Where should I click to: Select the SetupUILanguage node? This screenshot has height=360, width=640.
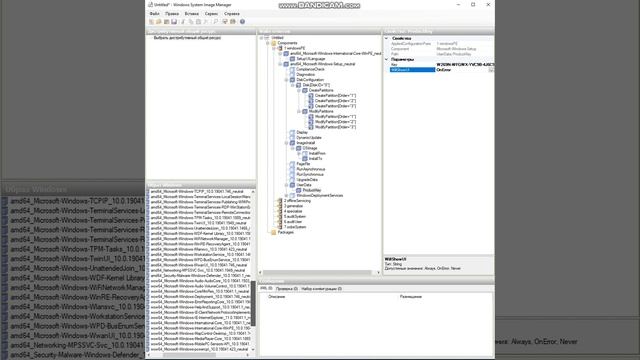coord(311,59)
